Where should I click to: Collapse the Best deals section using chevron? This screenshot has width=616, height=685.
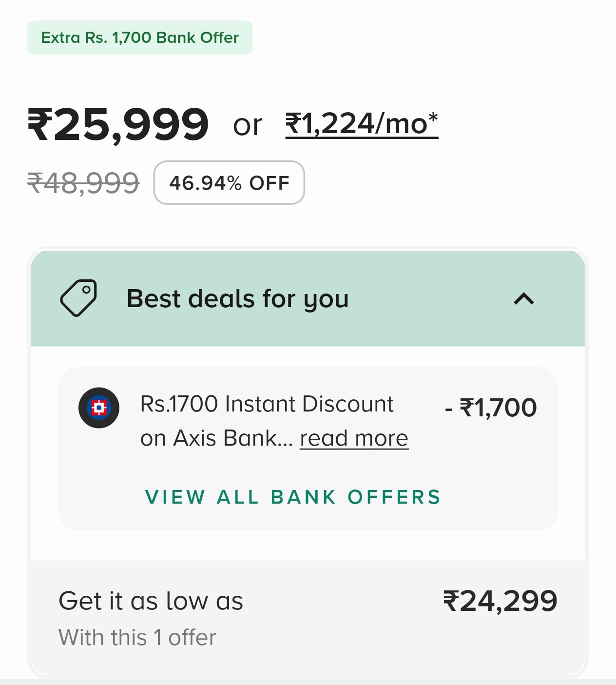(524, 298)
